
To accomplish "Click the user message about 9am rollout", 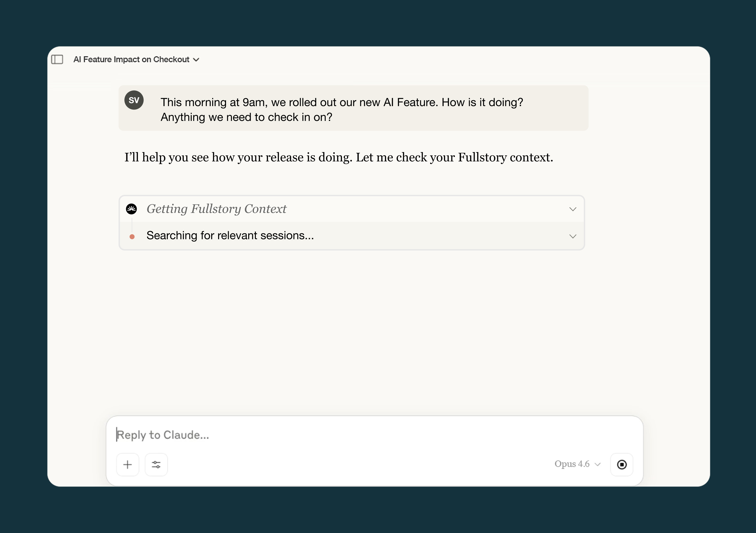I will tap(341, 102).
